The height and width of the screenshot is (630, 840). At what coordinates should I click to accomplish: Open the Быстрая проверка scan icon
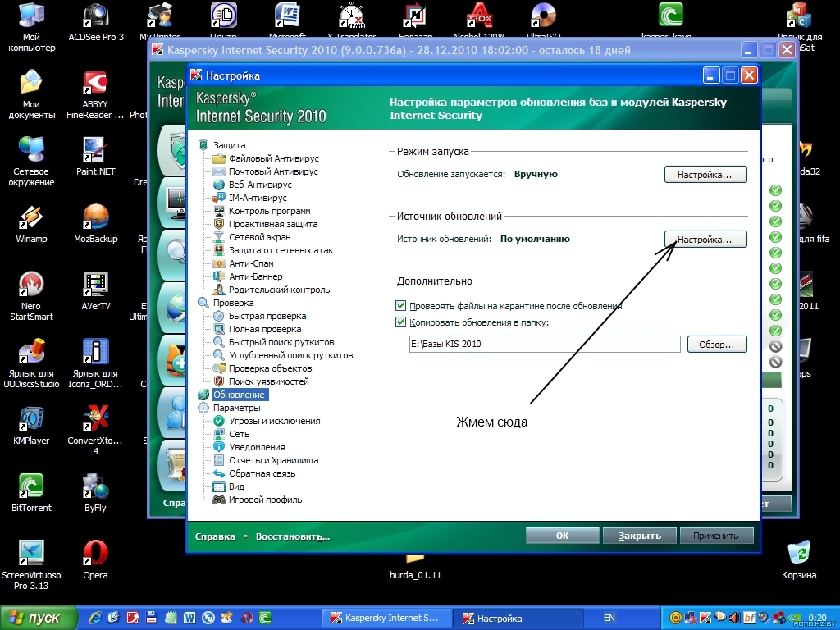[218, 316]
